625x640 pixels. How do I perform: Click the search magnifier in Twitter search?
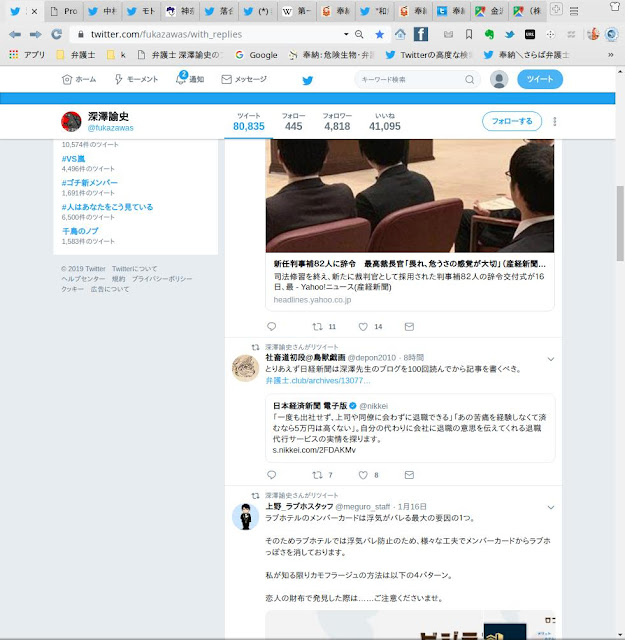click(469, 80)
